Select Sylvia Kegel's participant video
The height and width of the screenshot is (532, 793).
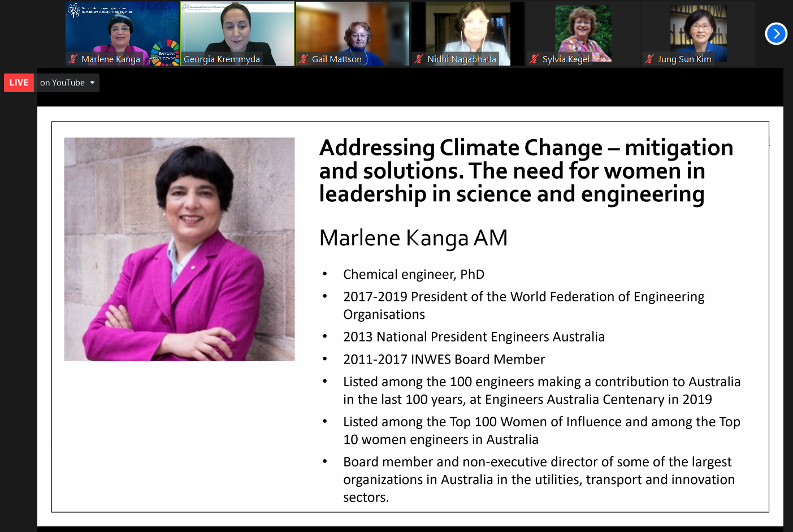pyautogui.click(x=583, y=31)
